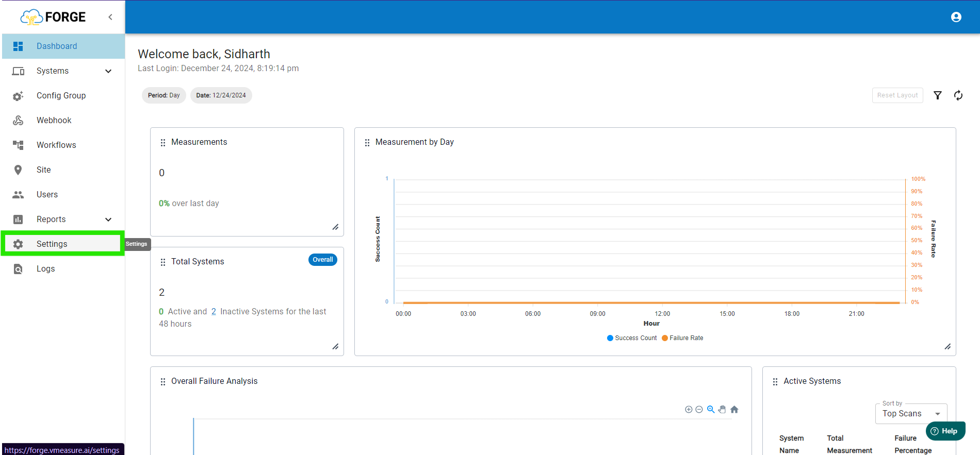Open the Settings menu item
The image size is (980, 455).
click(63, 244)
